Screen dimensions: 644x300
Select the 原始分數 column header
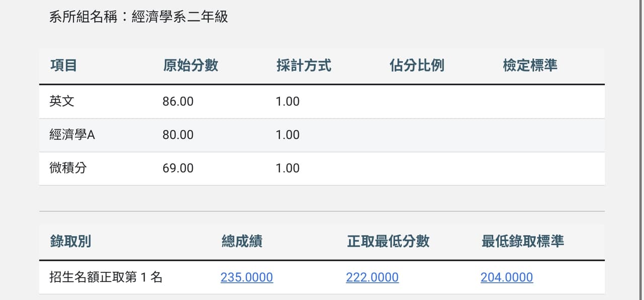(190, 65)
